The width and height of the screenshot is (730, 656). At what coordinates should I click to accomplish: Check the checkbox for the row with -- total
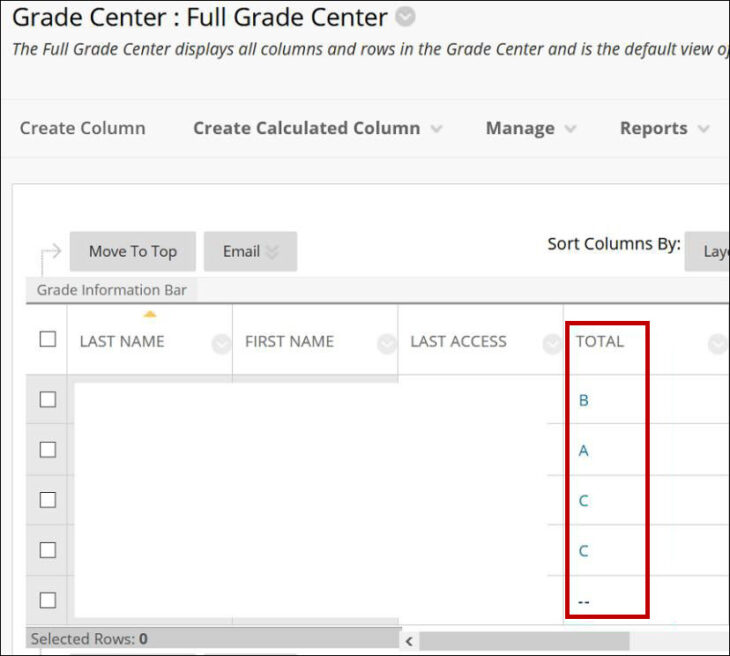click(x=47, y=601)
